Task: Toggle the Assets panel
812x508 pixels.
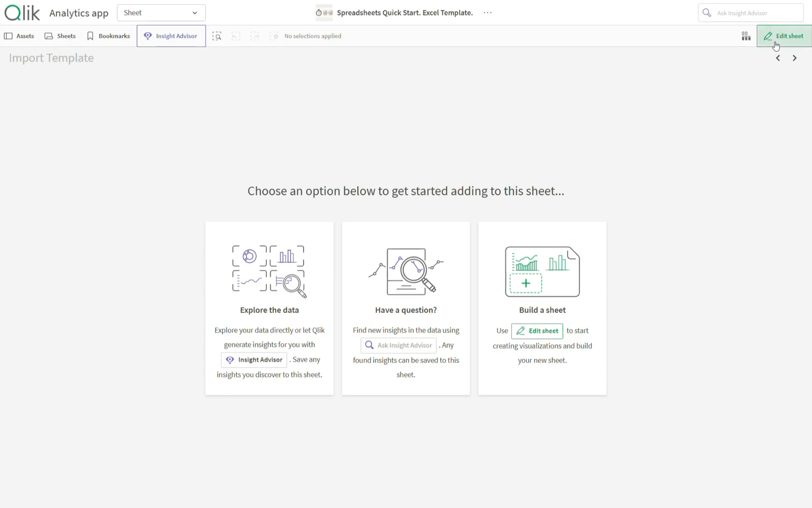Action: click(19, 36)
